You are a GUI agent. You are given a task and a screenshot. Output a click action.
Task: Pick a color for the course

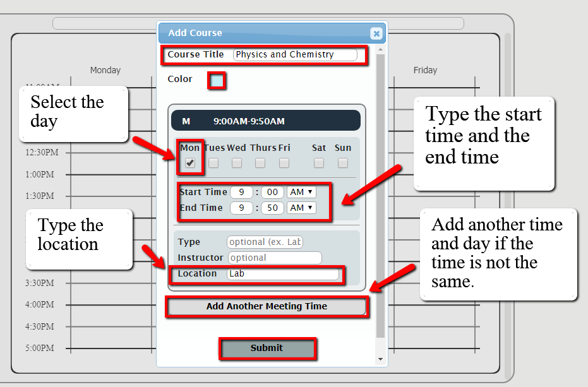click(217, 80)
